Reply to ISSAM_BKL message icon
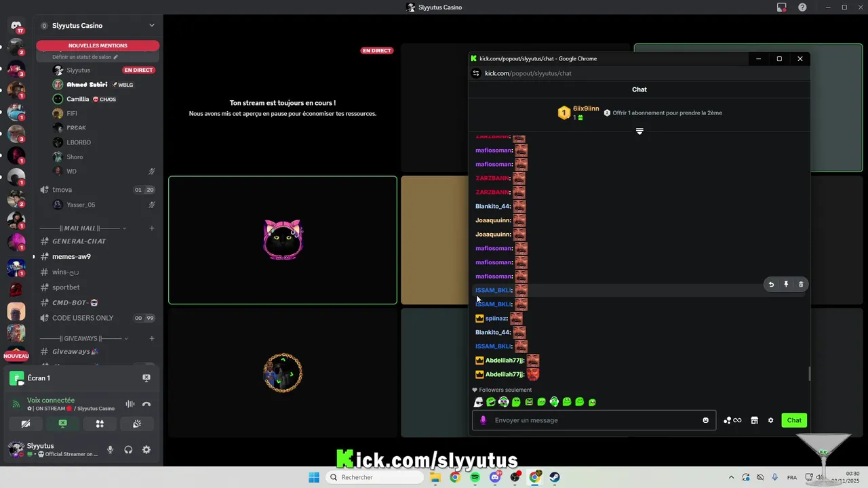 (x=771, y=285)
